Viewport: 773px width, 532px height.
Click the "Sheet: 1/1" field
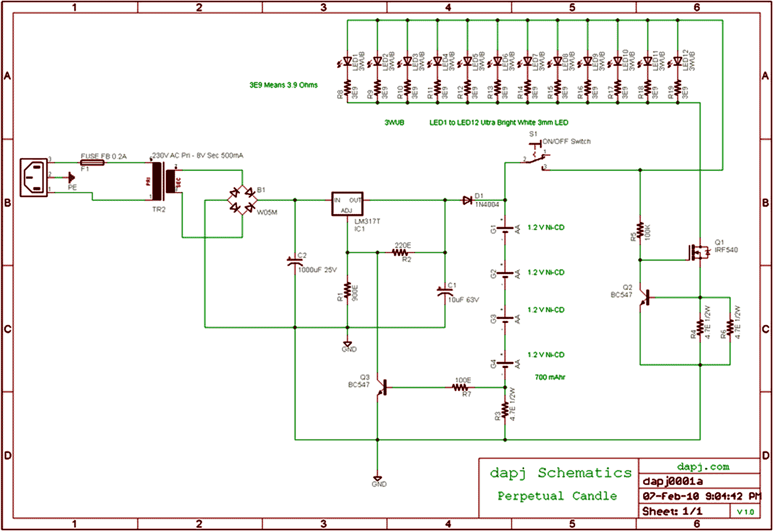(x=672, y=511)
